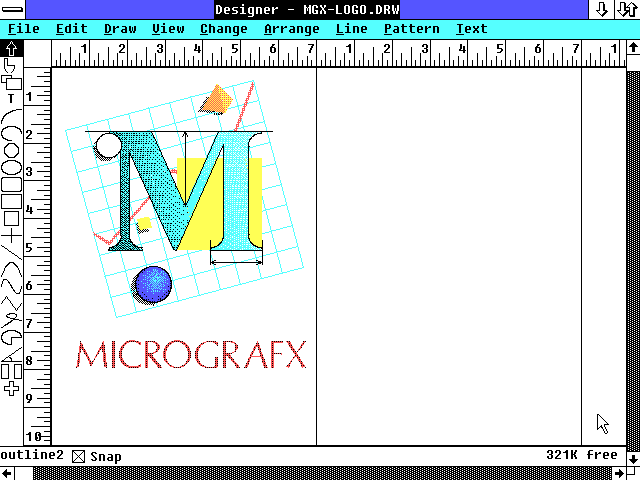Toggle the Snap checkbox
The image size is (640, 480).
(x=78, y=456)
